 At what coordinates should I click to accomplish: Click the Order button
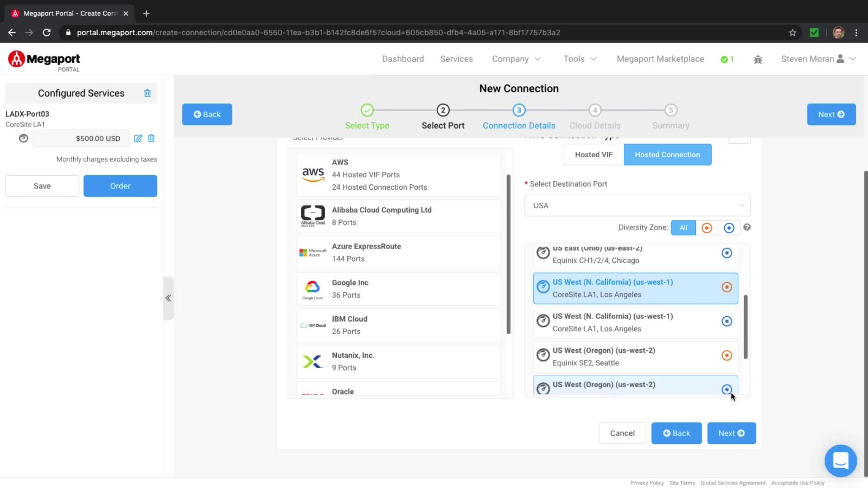pos(120,186)
